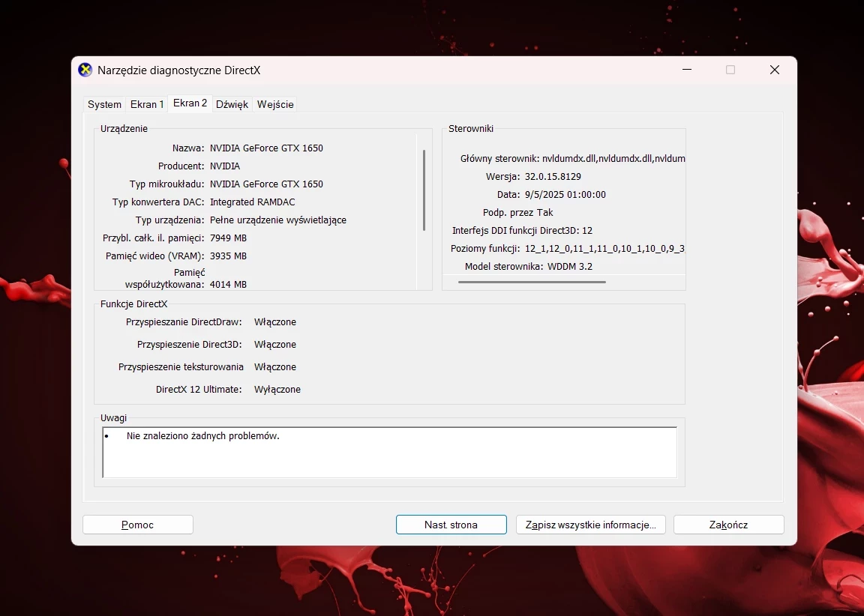The height and width of the screenshot is (616, 864).
Task: Click the Nast. strona button
Action: point(451,525)
